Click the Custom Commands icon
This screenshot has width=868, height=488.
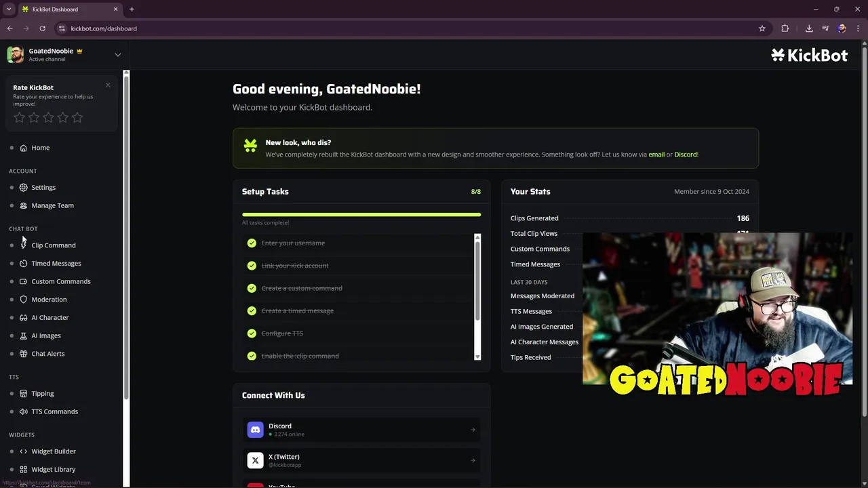tap(24, 281)
